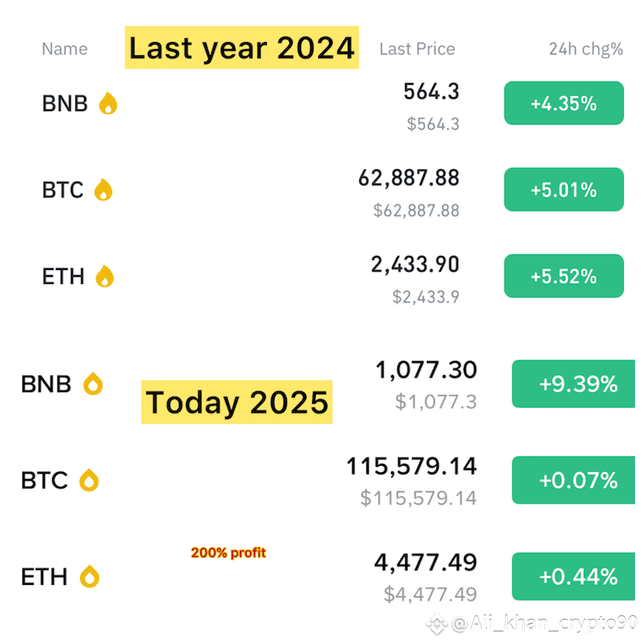Viewport: 644px width, 644px height.
Task: Click the +4.35% change button for BNB
Action: tap(564, 103)
